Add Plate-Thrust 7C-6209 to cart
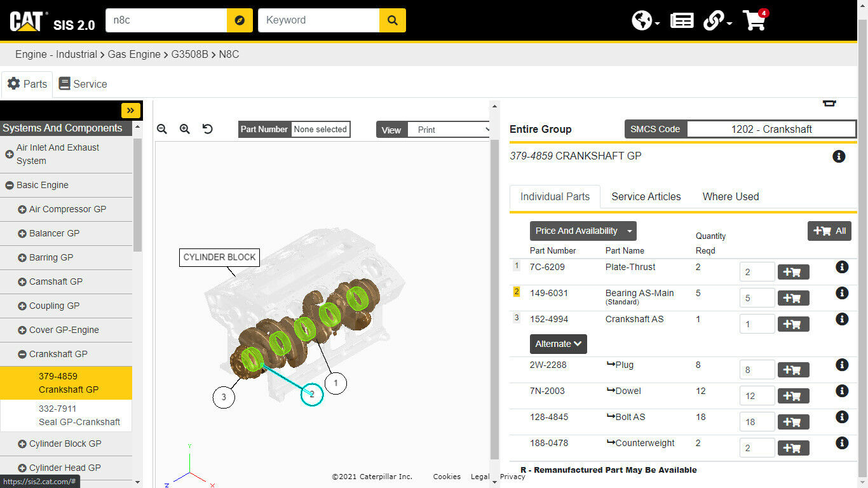Image resolution: width=868 pixels, height=488 pixels. pyautogui.click(x=793, y=272)
